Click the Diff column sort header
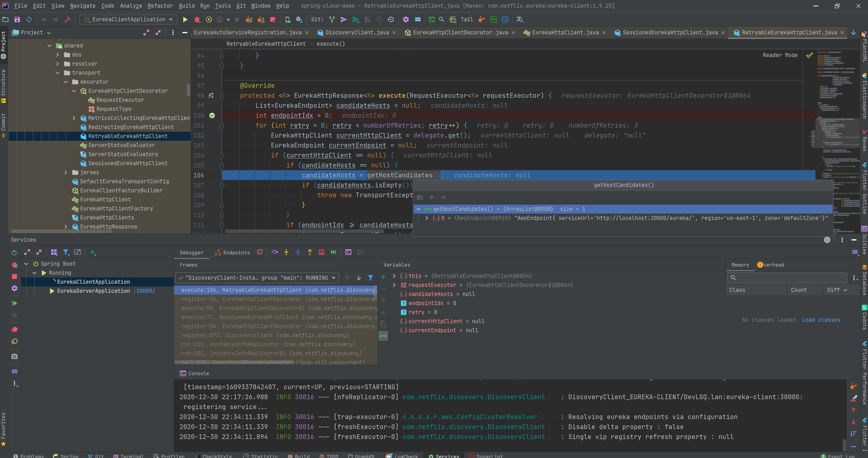Viewport: 868px width, 458px height. pyautogui.click(x=837, y=290)
